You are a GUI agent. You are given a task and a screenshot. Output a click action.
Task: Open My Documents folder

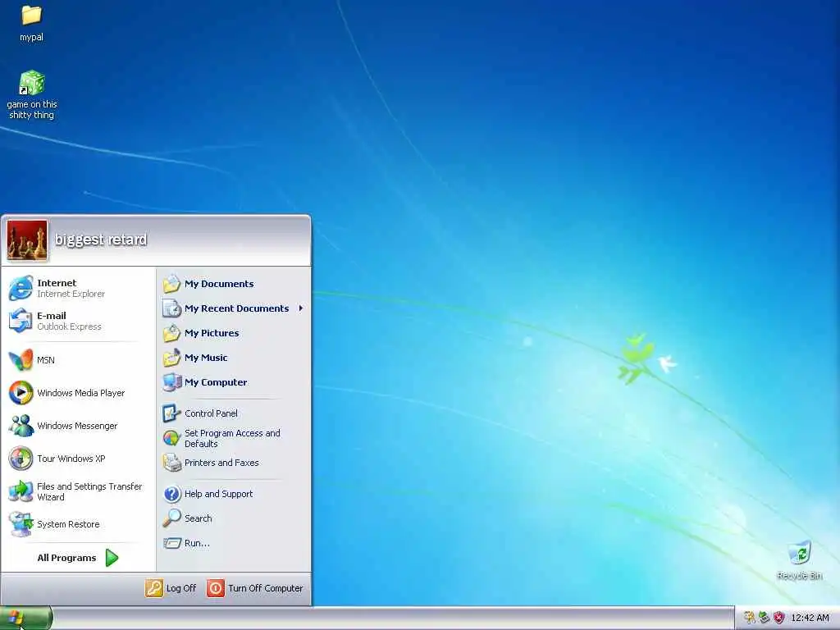(x=234, y=284)
